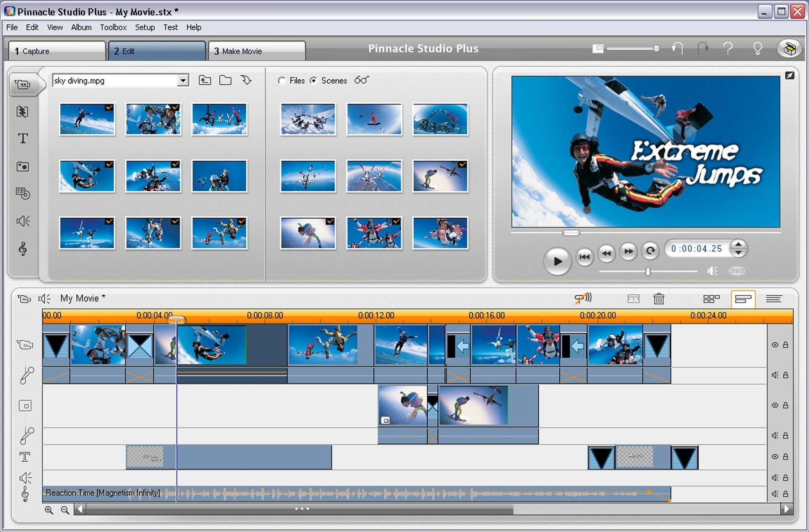The width and height of the screenshot is (809, 532).
Task: Click the timeline playhead scrubber handle
Action: pyautogui.click(x=177, y=320)
